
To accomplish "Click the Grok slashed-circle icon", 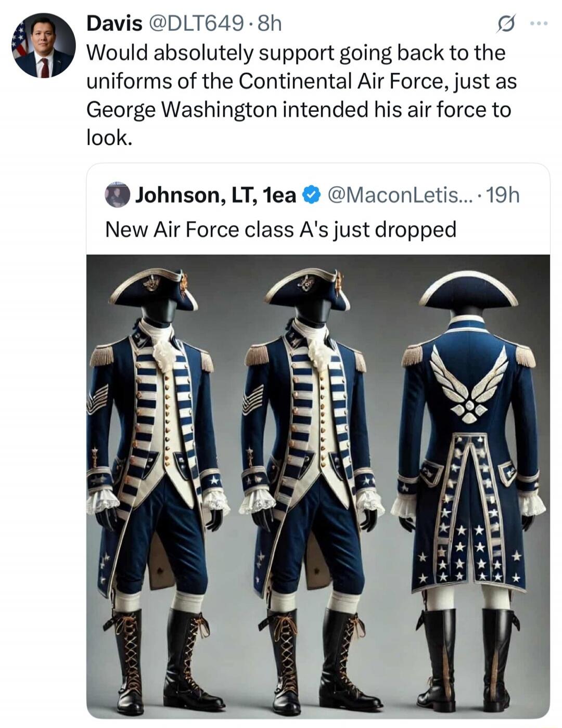I will point(506,24).
